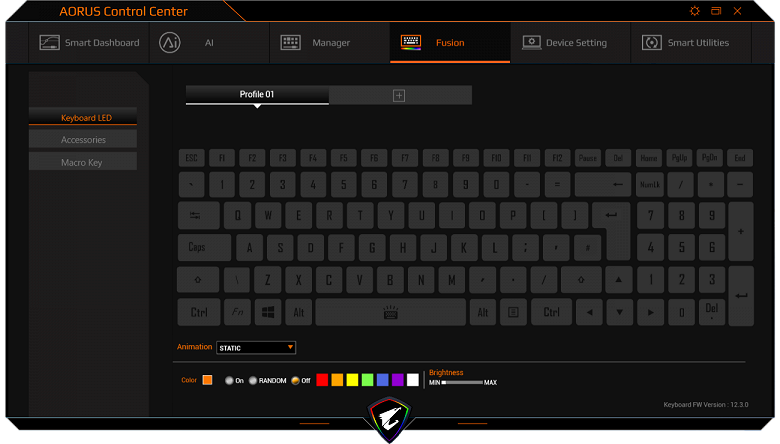Pick the orange palette swatch
Screen dimensions: 780x444
337,380
